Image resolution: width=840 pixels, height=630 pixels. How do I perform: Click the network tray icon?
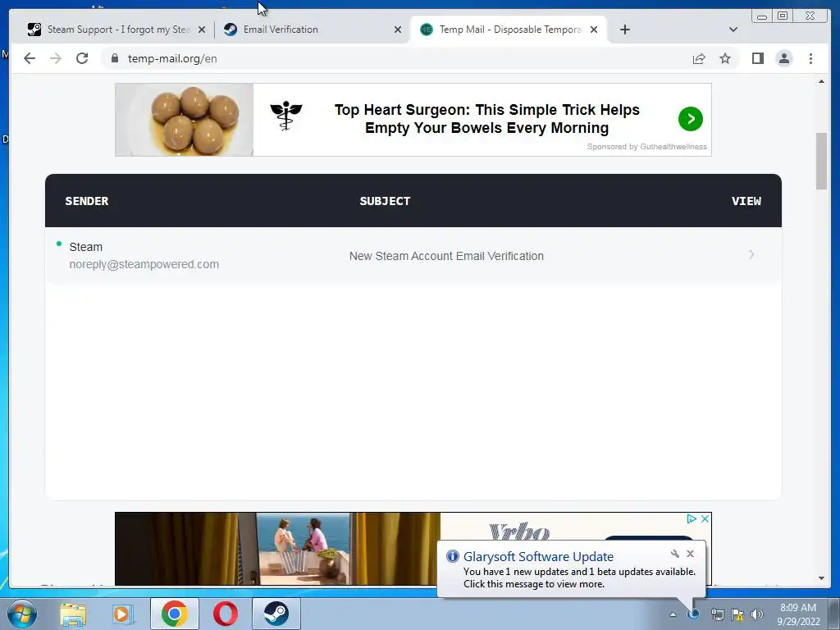coord(717,614)
